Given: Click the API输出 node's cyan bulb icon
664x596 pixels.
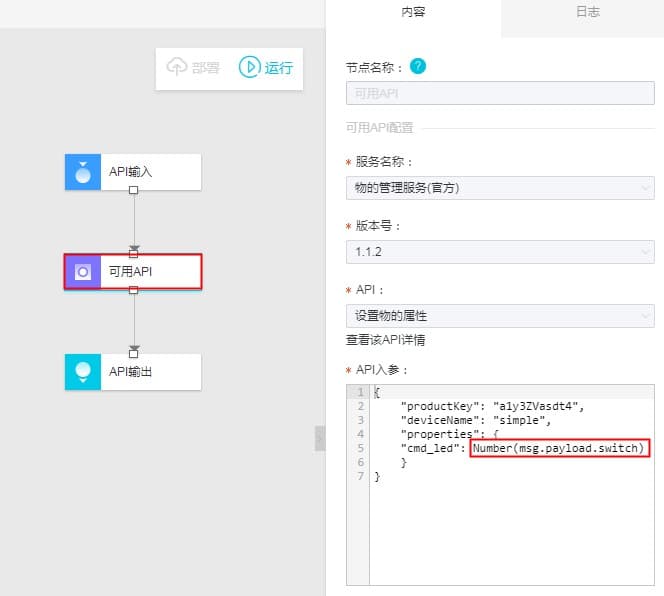Looking at the screenshot, I should (x=83, y=372).
